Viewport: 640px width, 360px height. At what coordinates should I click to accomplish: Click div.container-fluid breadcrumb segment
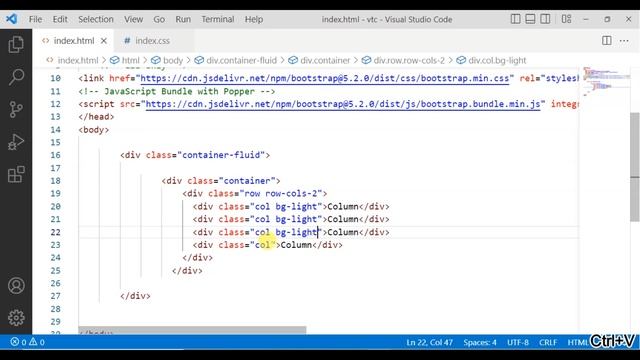click(x=241, y=60)
